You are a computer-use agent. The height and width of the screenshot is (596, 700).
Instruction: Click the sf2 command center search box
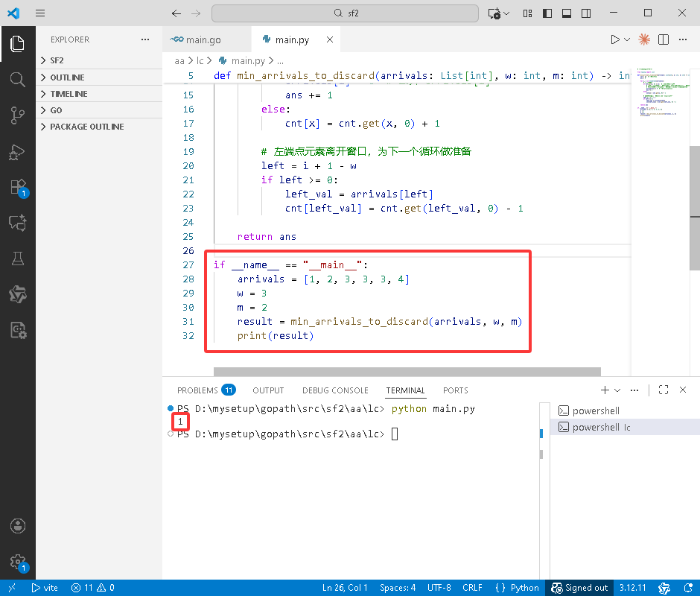coord(345,13)
